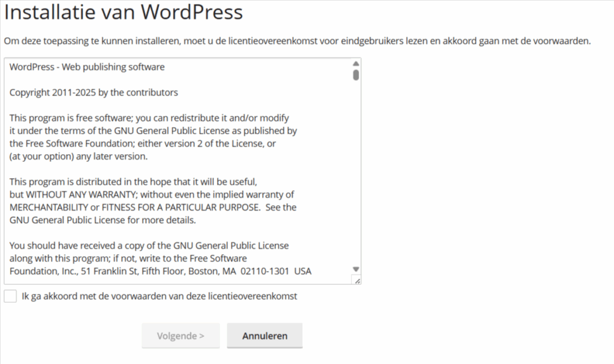Click 'WordPress - Web publishing software' line
The width and height of the screenshot is (614, 364).
tap(87, 67)
